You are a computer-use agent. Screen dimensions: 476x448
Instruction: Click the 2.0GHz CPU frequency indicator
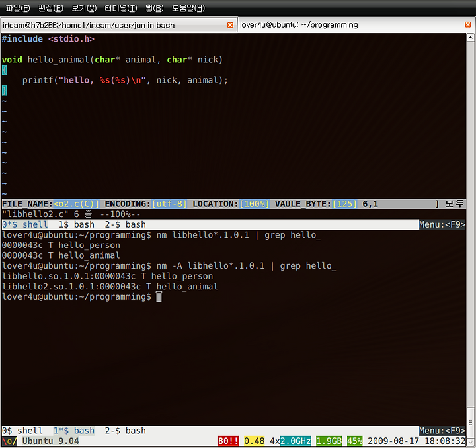tap(296, 441)
